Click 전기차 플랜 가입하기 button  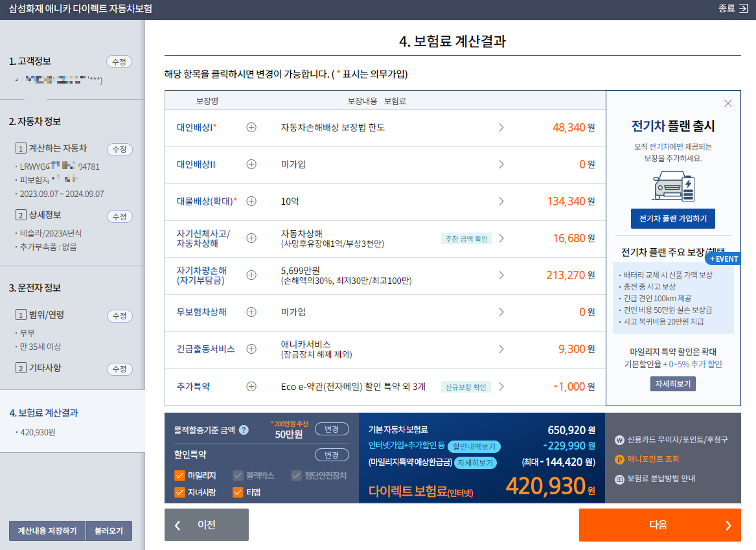[x=672, y=219]
